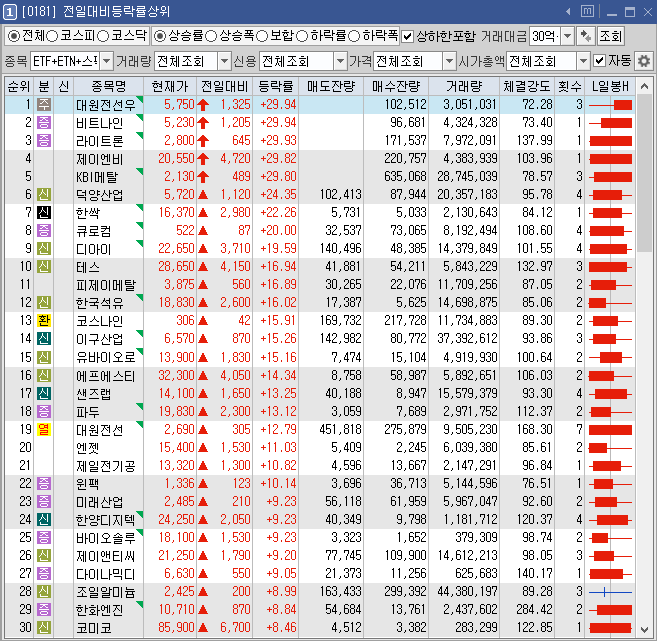
Task: Select stock name 다이나믹디
Action: click(x=106, y=574)
